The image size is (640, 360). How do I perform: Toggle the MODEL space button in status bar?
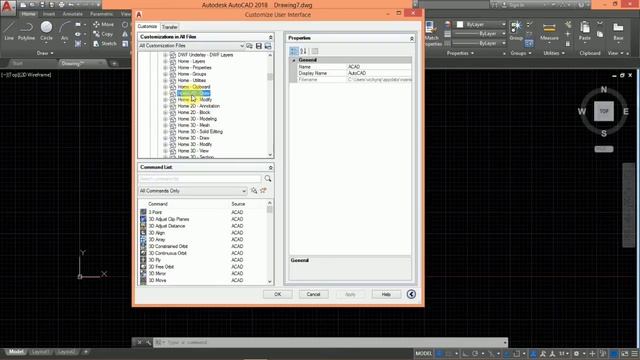click(x=423, y=353)
